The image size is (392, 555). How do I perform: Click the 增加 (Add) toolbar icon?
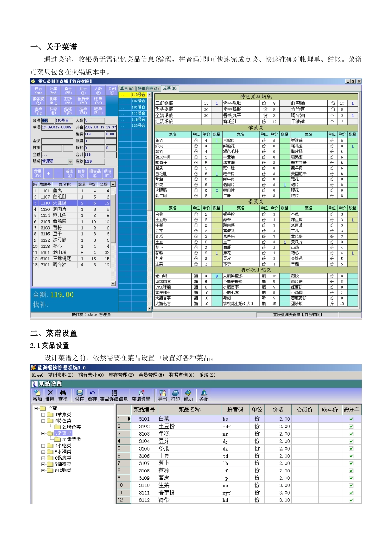point(37,395)
